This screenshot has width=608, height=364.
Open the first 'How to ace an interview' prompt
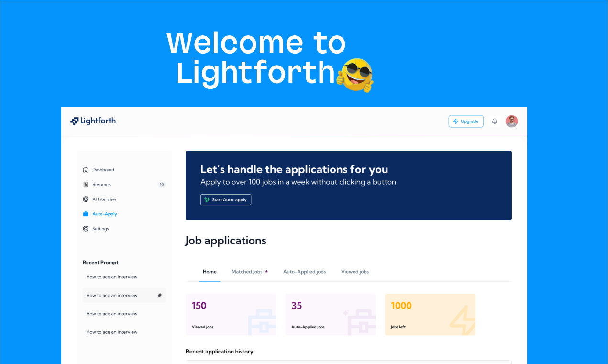click(112, 277)
